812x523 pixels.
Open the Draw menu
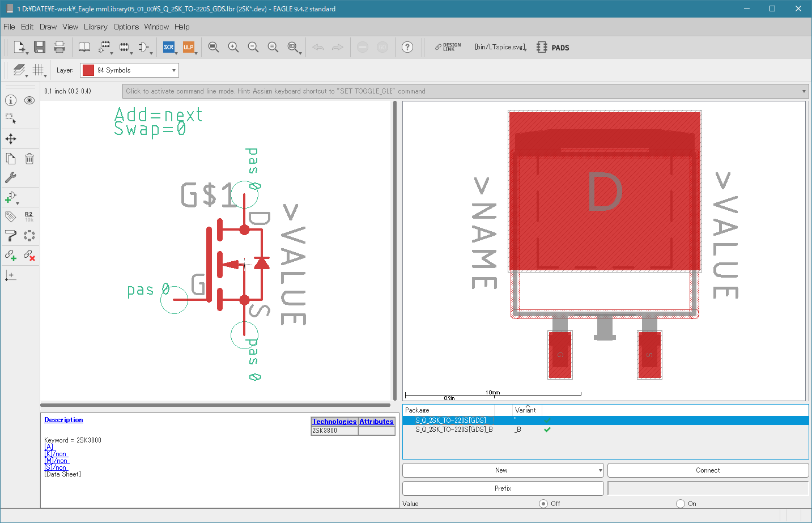[x=48, y=27]
